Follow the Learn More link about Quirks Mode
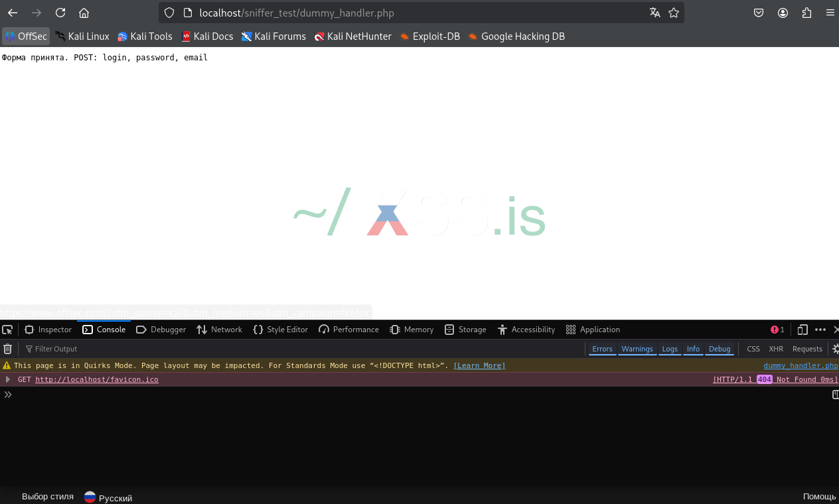Viewport: 839px width, 504px height. 479,365
